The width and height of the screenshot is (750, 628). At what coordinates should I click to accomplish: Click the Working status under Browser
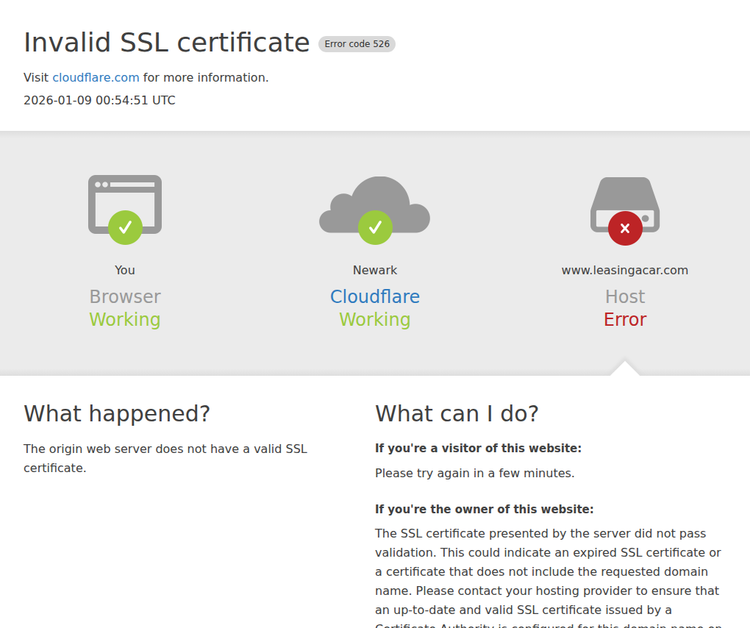point(125,320)
